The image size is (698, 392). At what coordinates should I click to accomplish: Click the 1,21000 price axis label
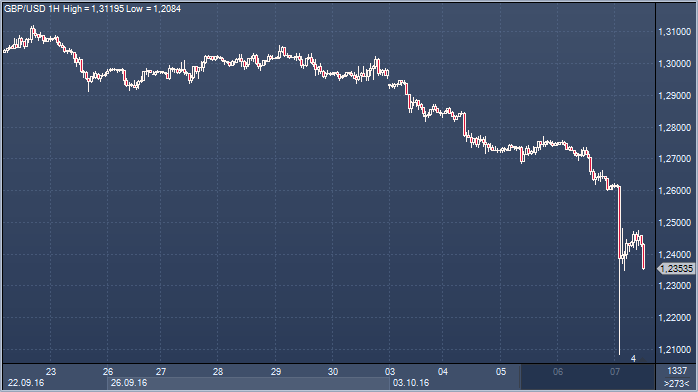674,350
